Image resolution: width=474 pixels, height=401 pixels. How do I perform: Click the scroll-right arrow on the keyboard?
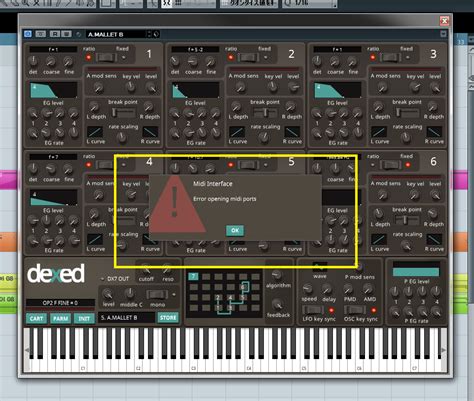pos(444,350)
